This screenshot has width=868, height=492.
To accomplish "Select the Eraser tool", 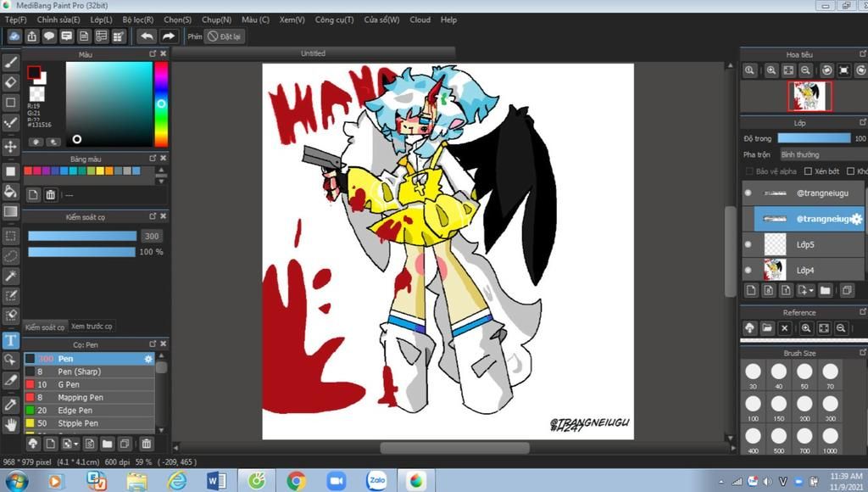I will tap(10, 82).
